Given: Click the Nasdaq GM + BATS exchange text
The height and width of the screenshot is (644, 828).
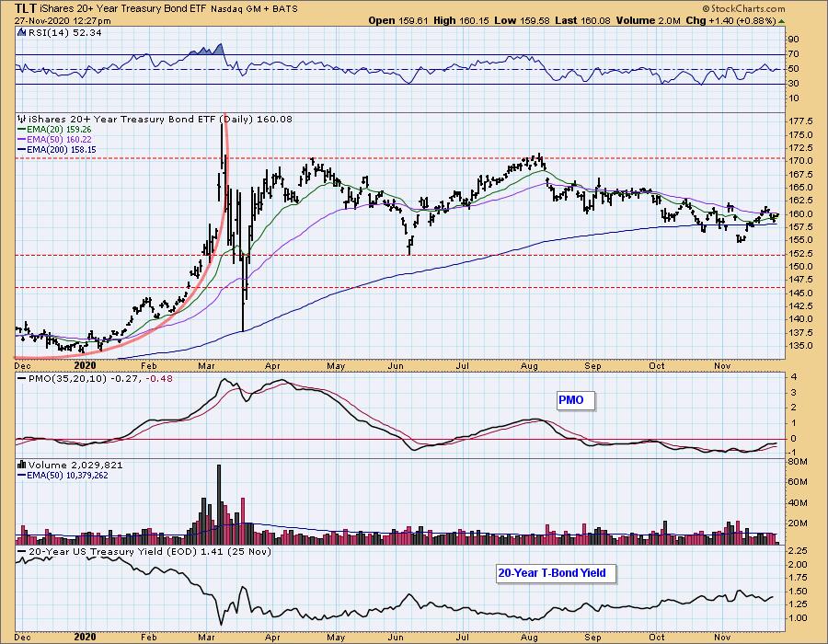Looking at the screenshot, I should pos(254,9).
